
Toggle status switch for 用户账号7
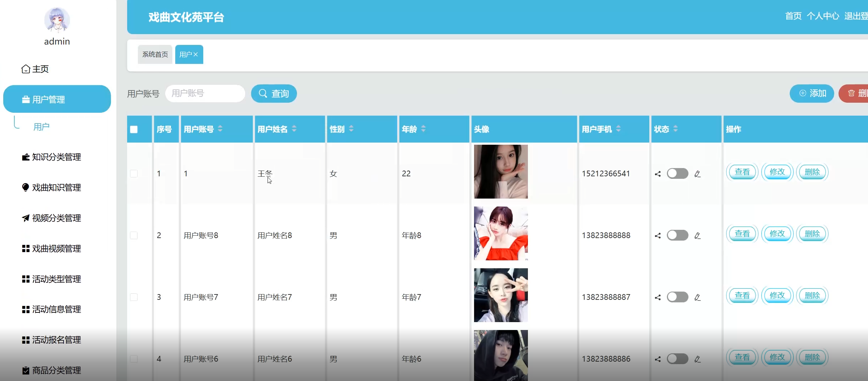pyautogui.click(x=677, y=297)
